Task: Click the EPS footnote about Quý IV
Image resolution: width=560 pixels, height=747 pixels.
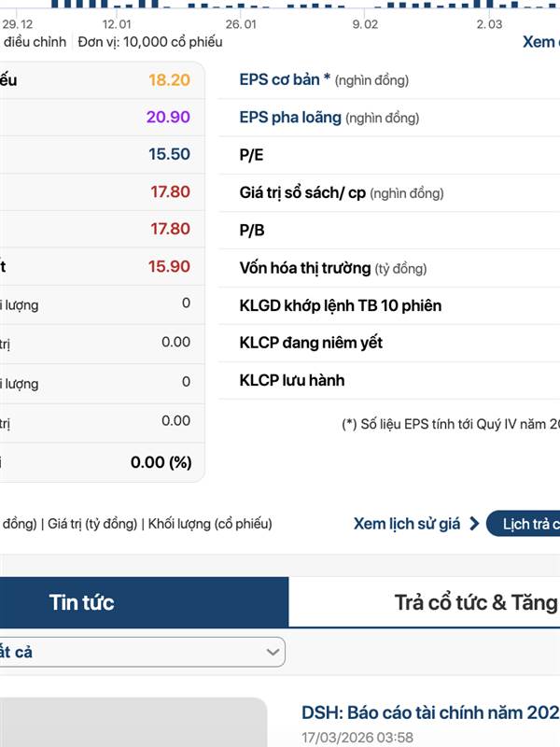Action: pyautogui.click(x=451, y=424)
